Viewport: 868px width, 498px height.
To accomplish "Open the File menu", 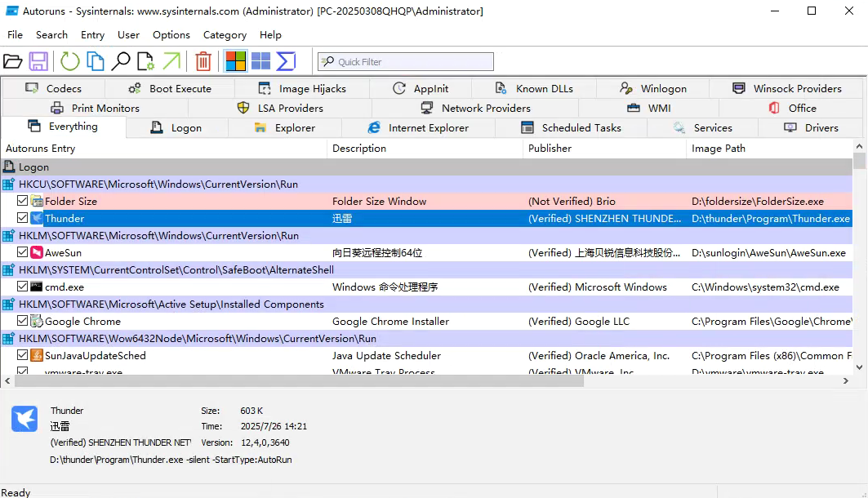I will coord(15,35).
